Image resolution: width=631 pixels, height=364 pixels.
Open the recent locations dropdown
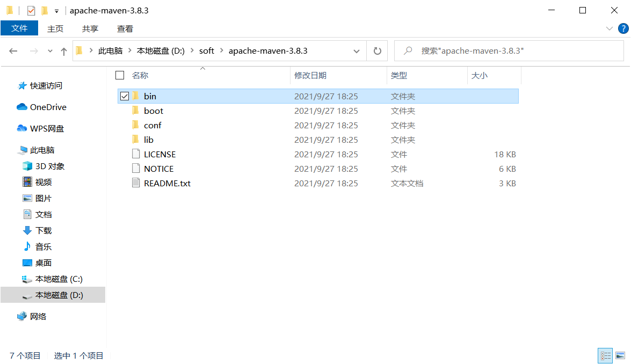[x=50, y=51]
